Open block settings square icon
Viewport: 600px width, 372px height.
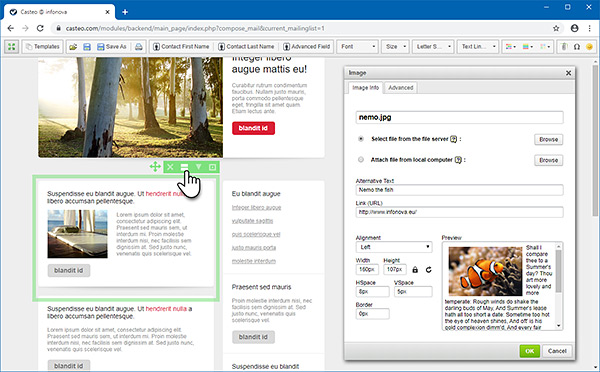tap(212, 167)
